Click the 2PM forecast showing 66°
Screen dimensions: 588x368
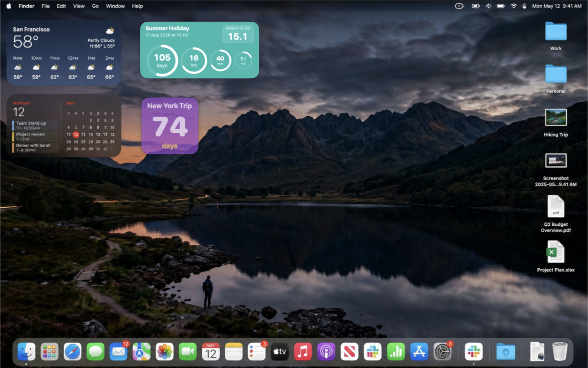(x=109, y=67)
